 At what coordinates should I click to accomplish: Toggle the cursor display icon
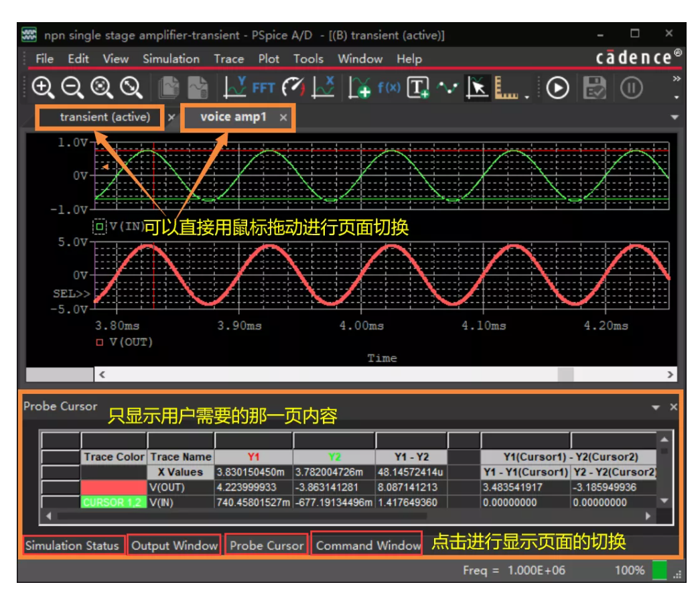[x=477, y=87]
